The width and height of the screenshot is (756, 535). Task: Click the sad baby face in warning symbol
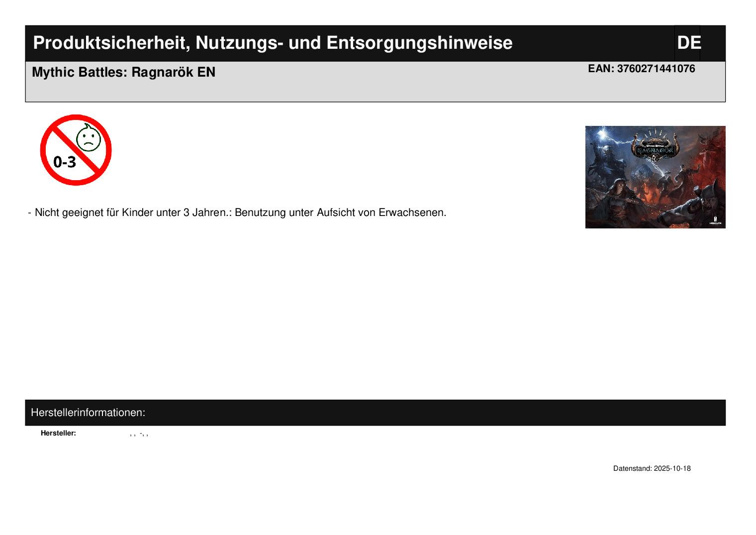click(89, 138)
